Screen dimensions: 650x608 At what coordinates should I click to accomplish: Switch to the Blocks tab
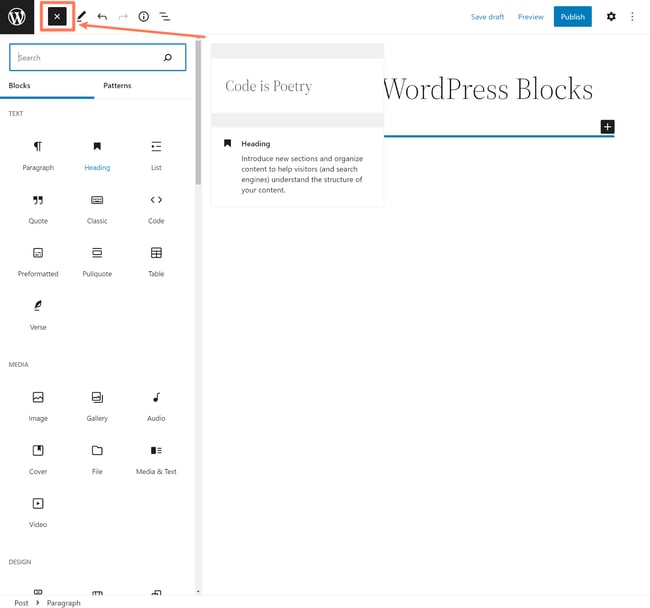[20, 86]
